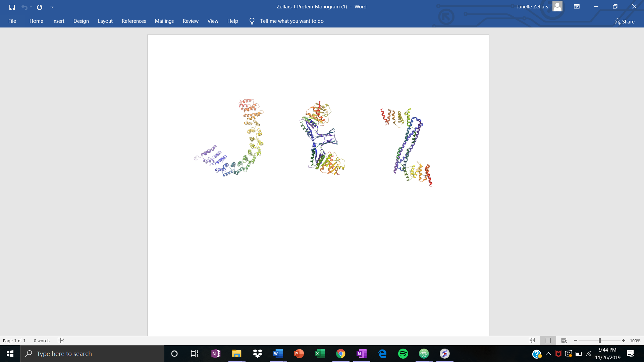Open Google Chrome from the taskbar
The height and width of the screenshot is (362, 644).
point(341,354)
